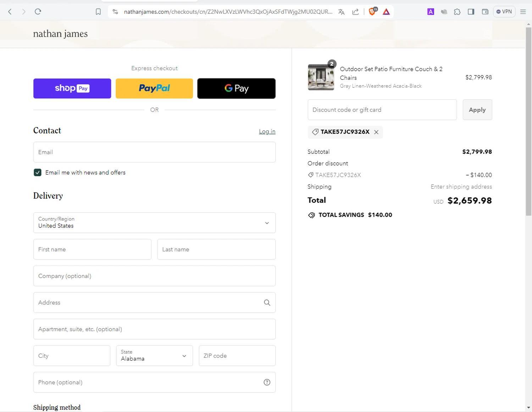This screenshot has width=532, height=412.
Task: Open the translate page icon
Action: coord(341,12)
